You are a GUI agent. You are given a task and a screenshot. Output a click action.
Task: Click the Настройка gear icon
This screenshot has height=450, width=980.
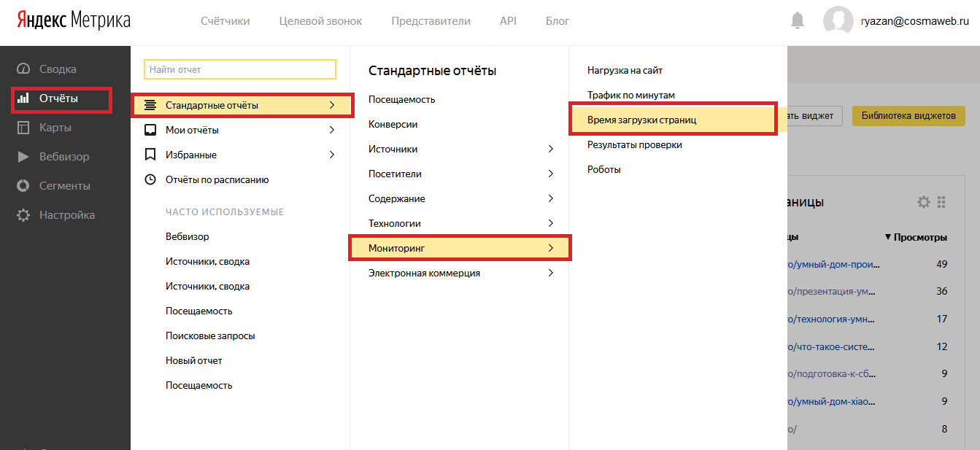pos(24,215)
